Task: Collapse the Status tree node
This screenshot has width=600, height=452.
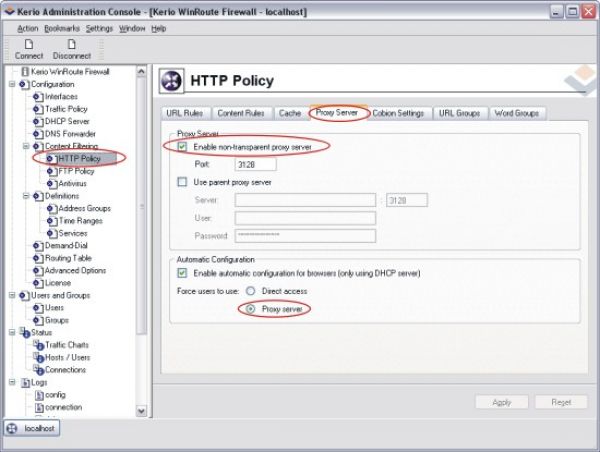Action: click(x=12, y=332)
